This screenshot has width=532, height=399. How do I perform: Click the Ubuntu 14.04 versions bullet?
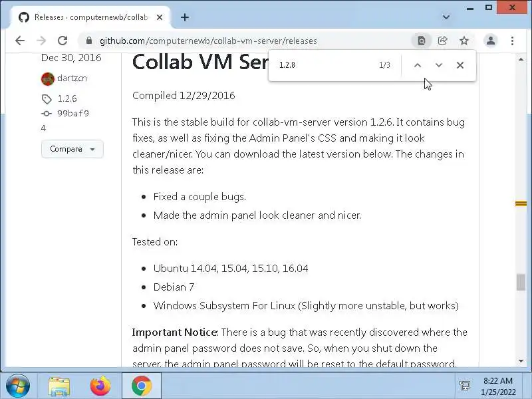coord(231,269)
